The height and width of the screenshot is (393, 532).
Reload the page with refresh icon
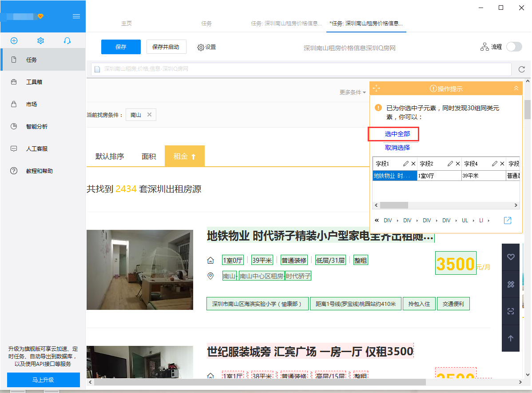click(x=522, y=69)
